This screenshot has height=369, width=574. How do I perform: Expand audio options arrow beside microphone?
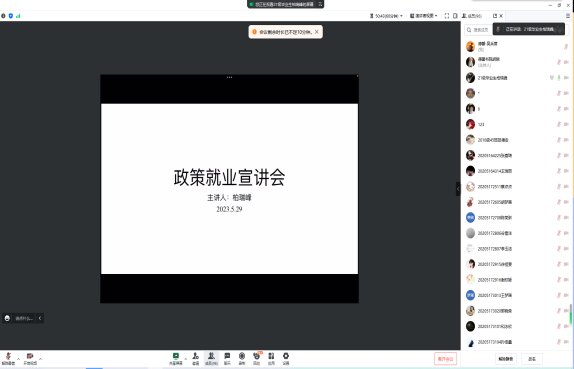18,359
